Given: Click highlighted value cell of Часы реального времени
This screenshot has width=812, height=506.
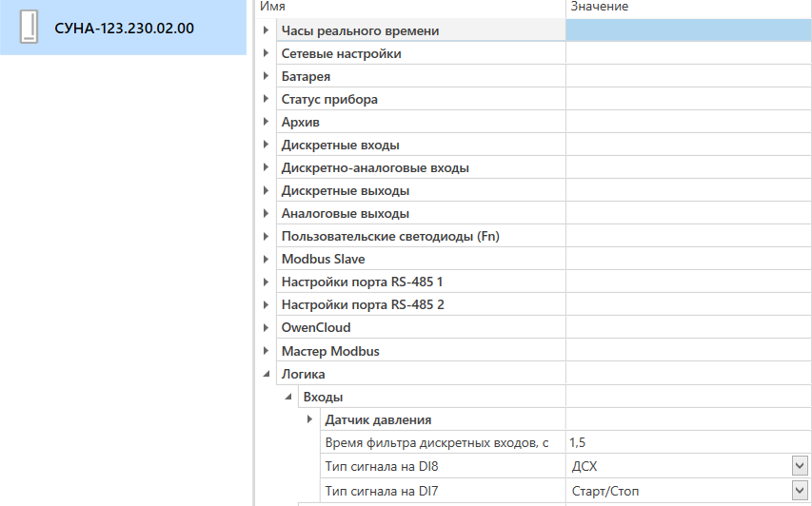Looking at the screenshot, I should point(689,30).
